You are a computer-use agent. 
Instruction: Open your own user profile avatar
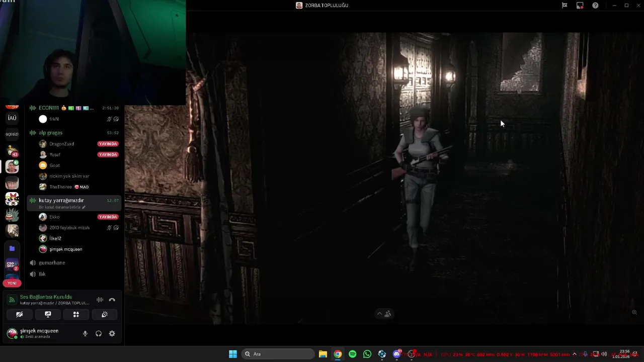12,333
